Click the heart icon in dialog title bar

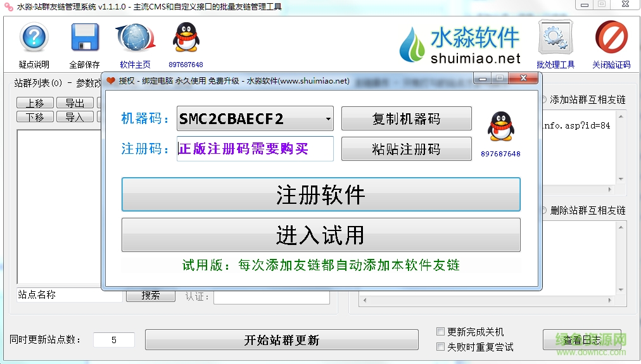point(110,80)
